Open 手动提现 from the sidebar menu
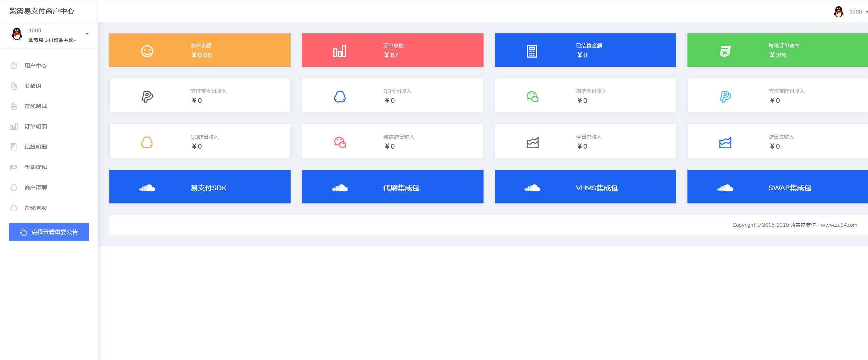The width and height of the screenshot is (868, 360). pyautogui.click(x=35, y=167)
